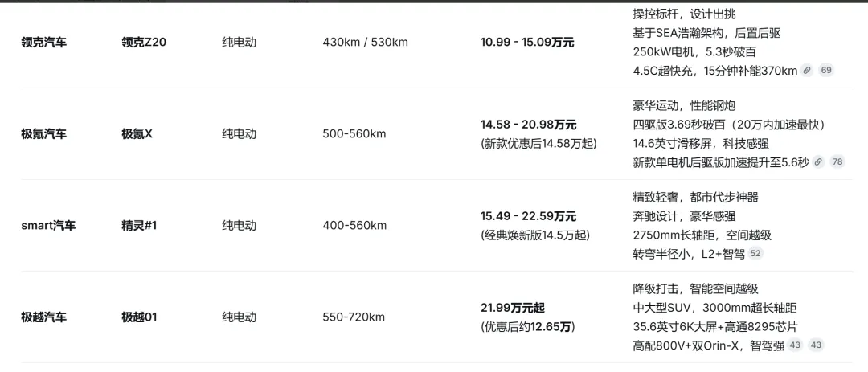
Task: Select the smart汽车 brand cell
Action: pos(48,226)
